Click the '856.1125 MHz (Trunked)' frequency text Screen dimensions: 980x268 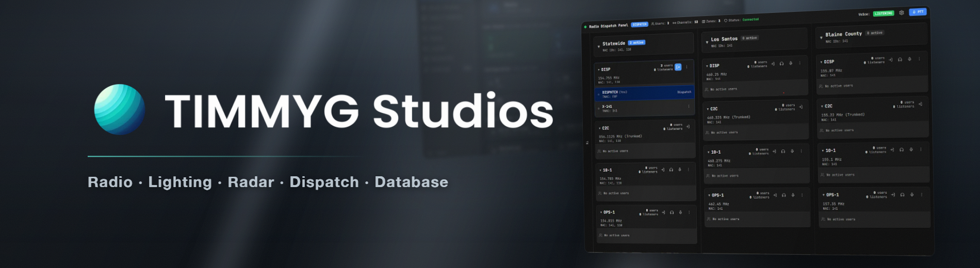click(620, 137)
